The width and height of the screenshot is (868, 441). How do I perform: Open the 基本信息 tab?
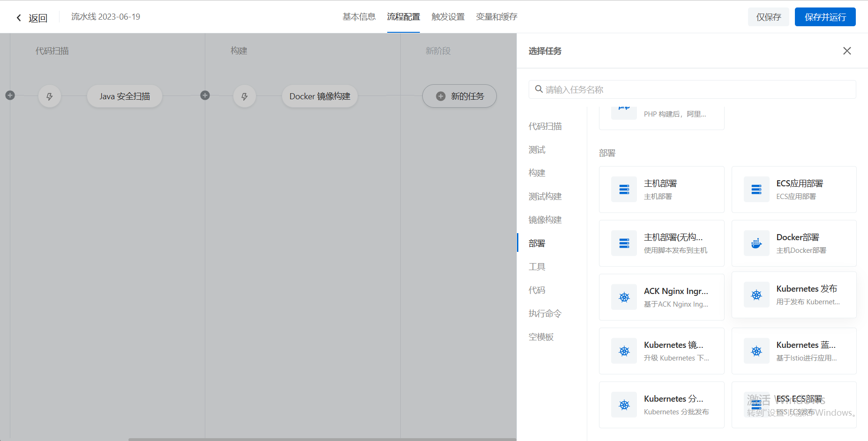359,17
